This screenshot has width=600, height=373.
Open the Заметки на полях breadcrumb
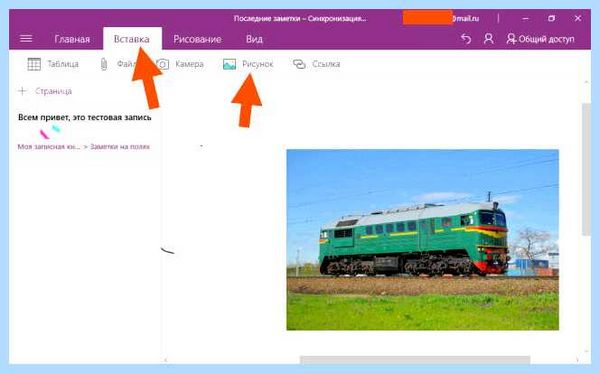(x=120, y=147)
